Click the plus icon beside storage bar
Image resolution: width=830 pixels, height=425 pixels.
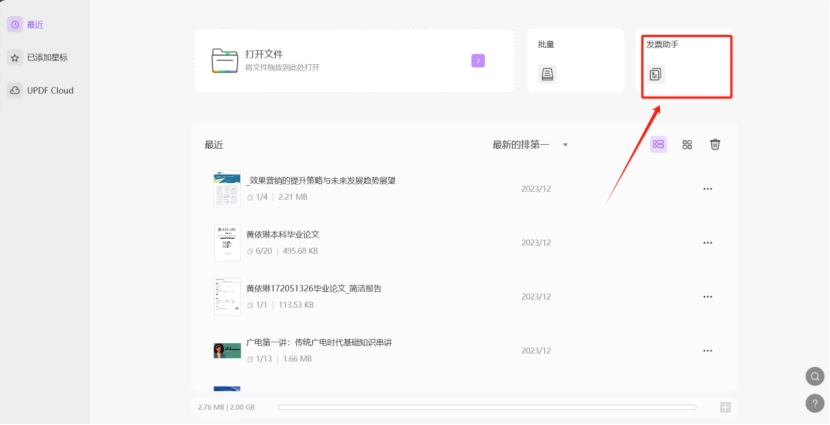(x=725, y=408)
